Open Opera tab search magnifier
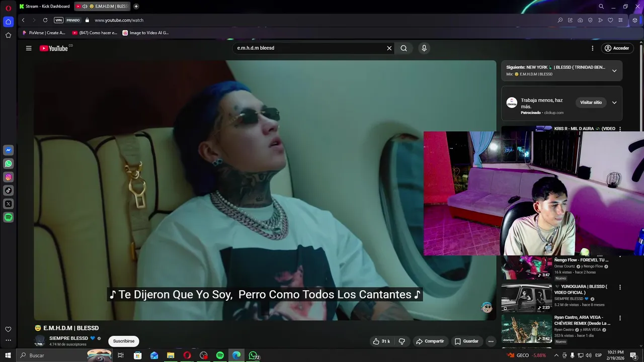The width and height of the screenshot is (644, 362). coord(601,7)
